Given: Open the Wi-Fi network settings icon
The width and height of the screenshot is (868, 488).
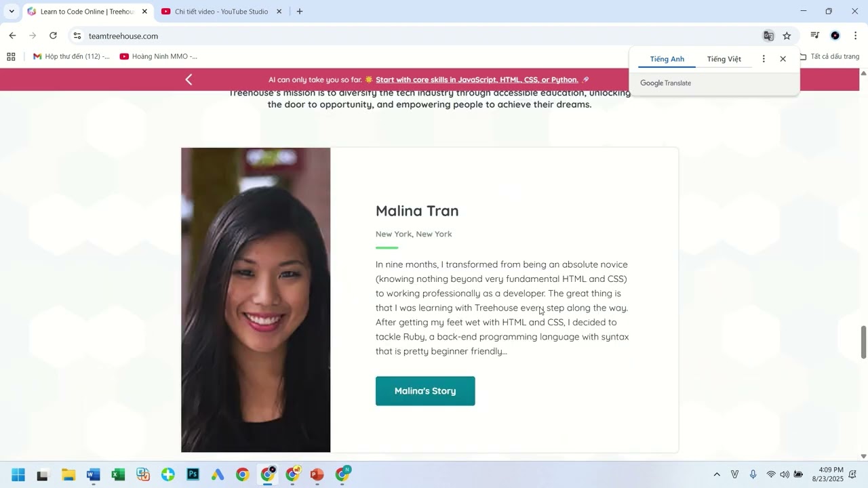Looking at the screenshot, I should click(771, 474).
